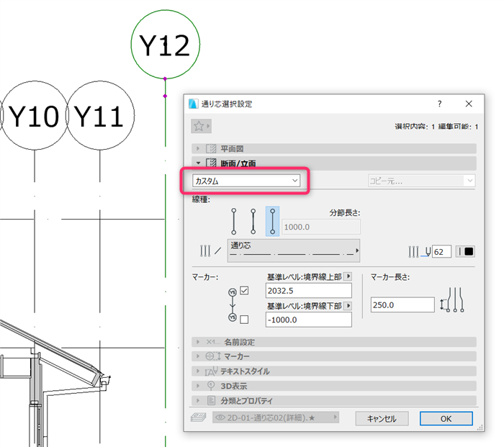Select the Y11 grid marker in drawing
This screenshot has width=504, height=447.
point(100,115)
